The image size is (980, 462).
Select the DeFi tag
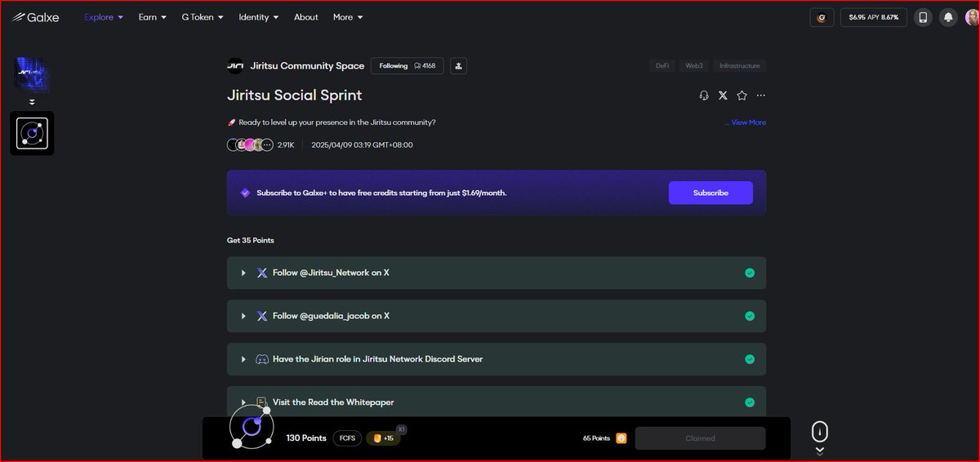click(x=662, y=66)
